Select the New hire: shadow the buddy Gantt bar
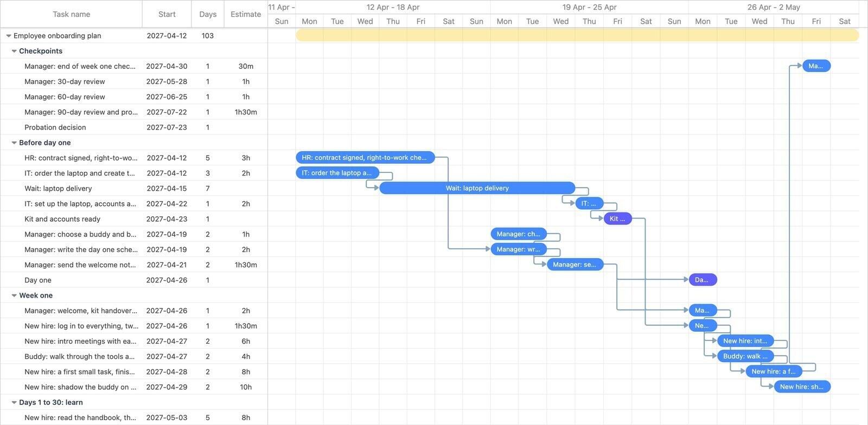Screen dimensions: 868x425 [802, 387]
